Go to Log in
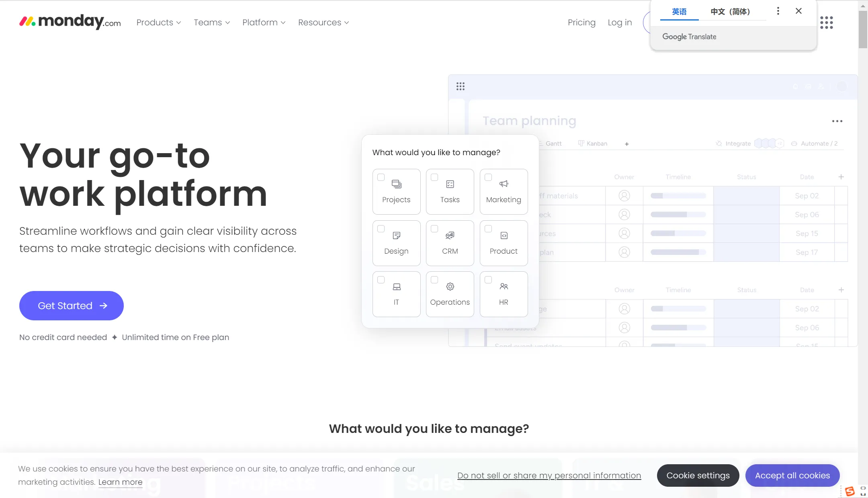This screenshot has width=868, height=498. [620, 23]
